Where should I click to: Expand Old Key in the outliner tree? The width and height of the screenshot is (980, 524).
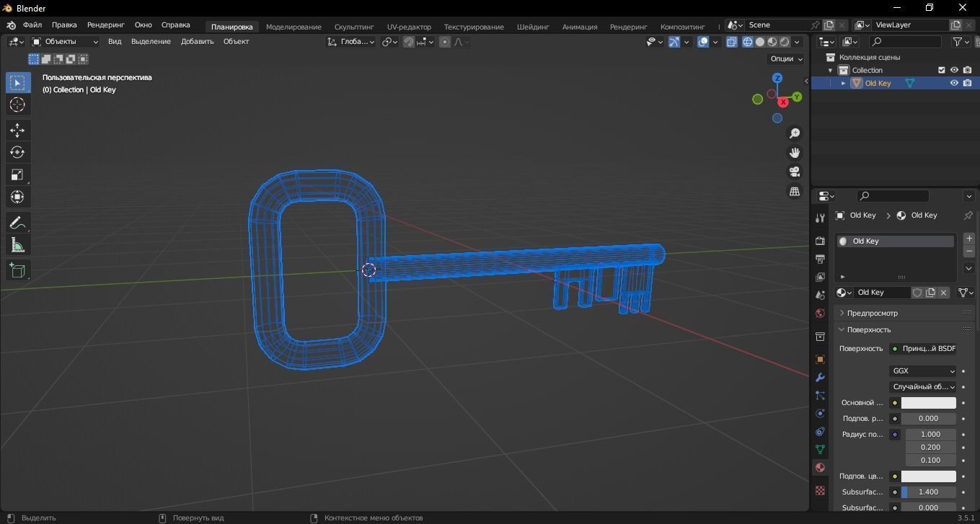(x=843, y=83)
